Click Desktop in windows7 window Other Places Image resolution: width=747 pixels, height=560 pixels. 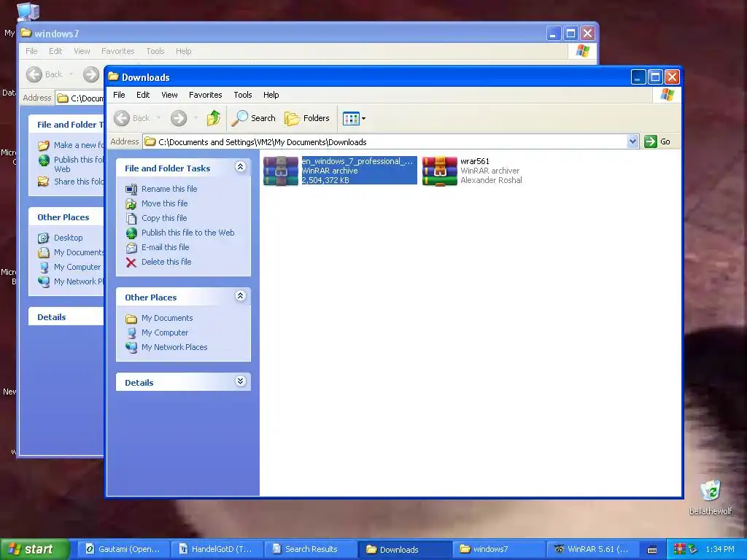point(68,238)
